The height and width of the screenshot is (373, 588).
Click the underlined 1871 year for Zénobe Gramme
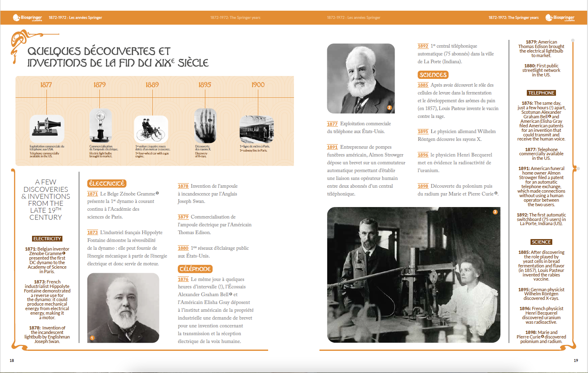click(x=92, y=194)
